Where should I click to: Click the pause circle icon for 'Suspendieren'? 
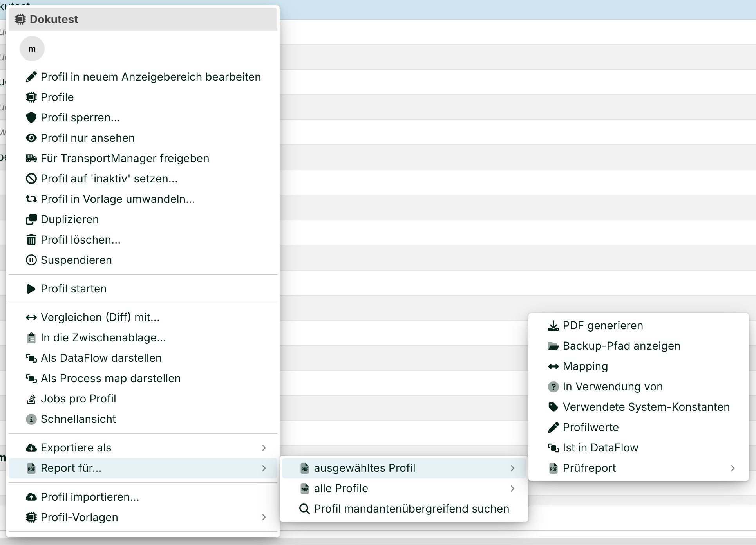pyautogui.click(x=31, y=260)
